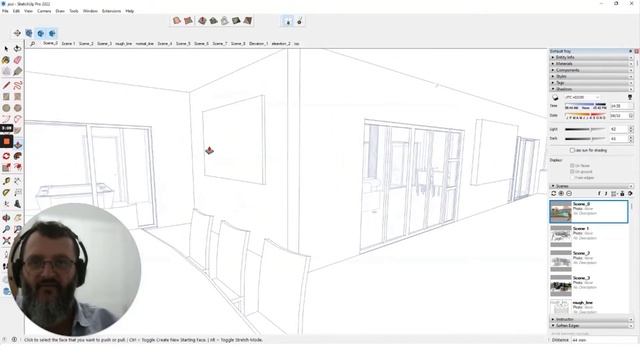Collapse the Scenes panel
Viewport: 640px width, 360px height.
591,186
